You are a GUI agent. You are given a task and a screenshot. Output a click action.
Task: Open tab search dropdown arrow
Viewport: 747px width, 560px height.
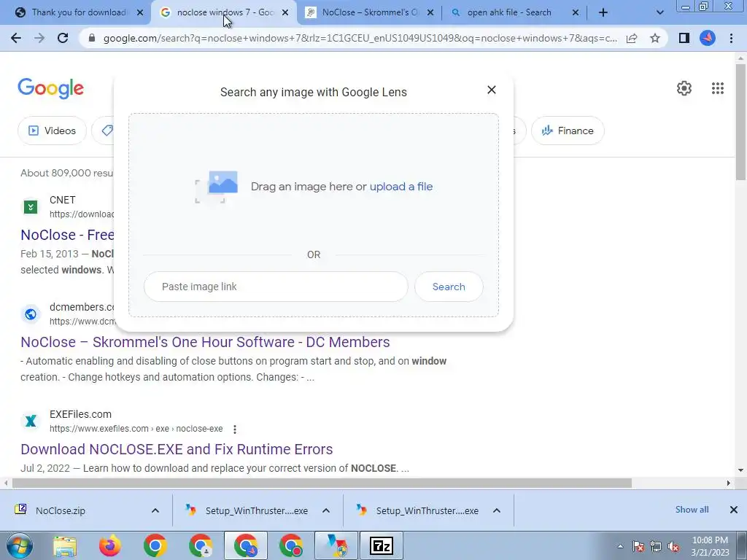tap(659, 13)
